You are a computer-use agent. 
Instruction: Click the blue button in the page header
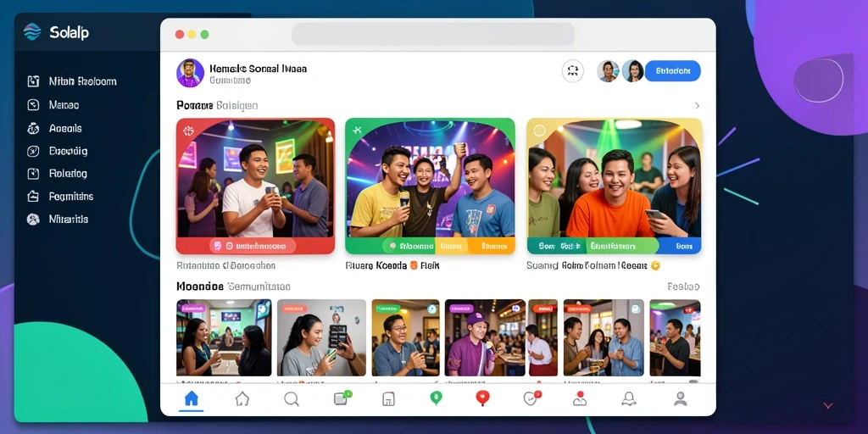(x=672, y=71)
